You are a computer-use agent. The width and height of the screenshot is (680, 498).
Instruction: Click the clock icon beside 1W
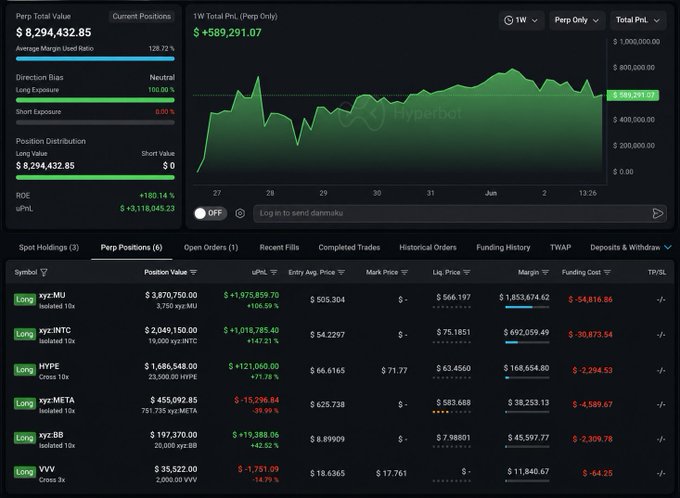[x=508, y=20]
